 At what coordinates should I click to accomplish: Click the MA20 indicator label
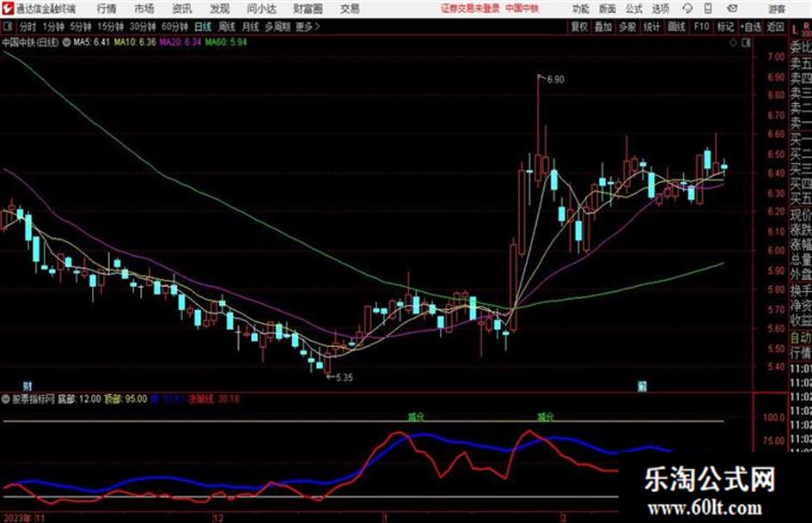tap(180, 42)
